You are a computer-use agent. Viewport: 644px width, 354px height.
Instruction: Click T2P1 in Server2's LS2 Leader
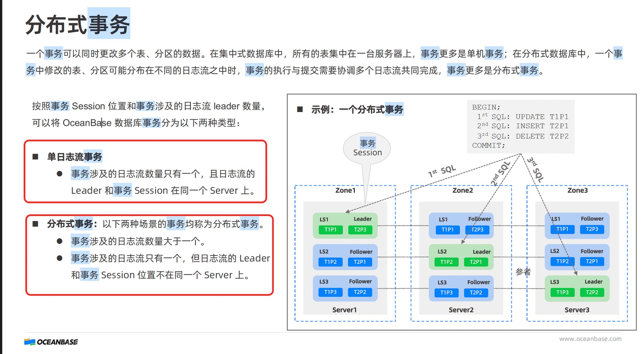click(x=476, y=262)
